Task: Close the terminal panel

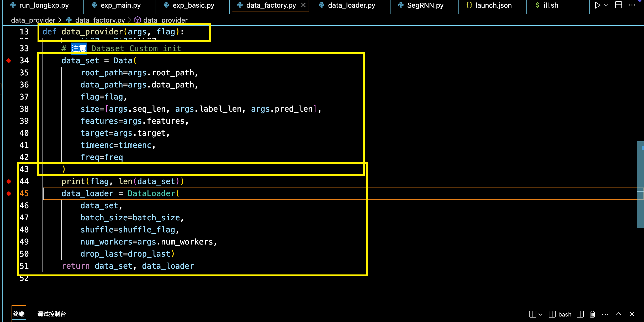Action: click(632, 314)
